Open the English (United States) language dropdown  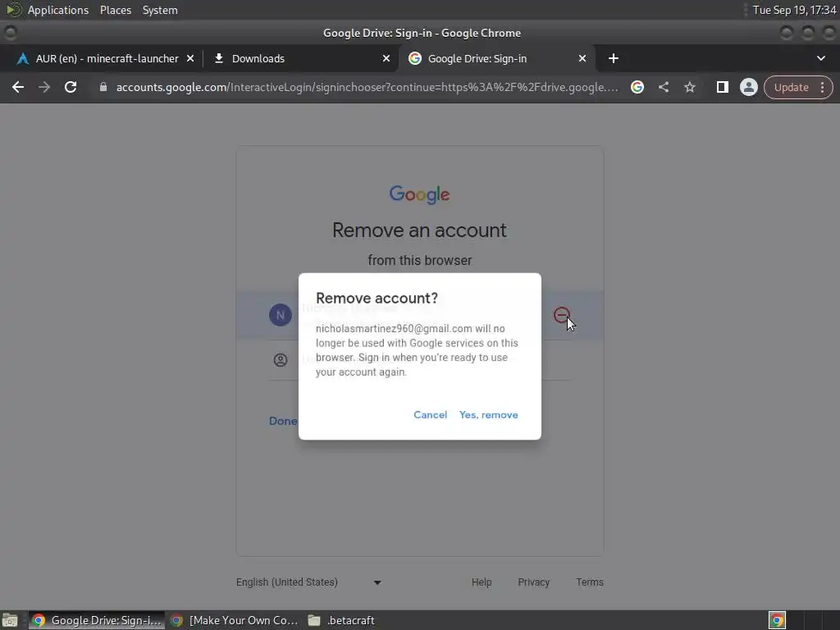click(x=309, y=582)
